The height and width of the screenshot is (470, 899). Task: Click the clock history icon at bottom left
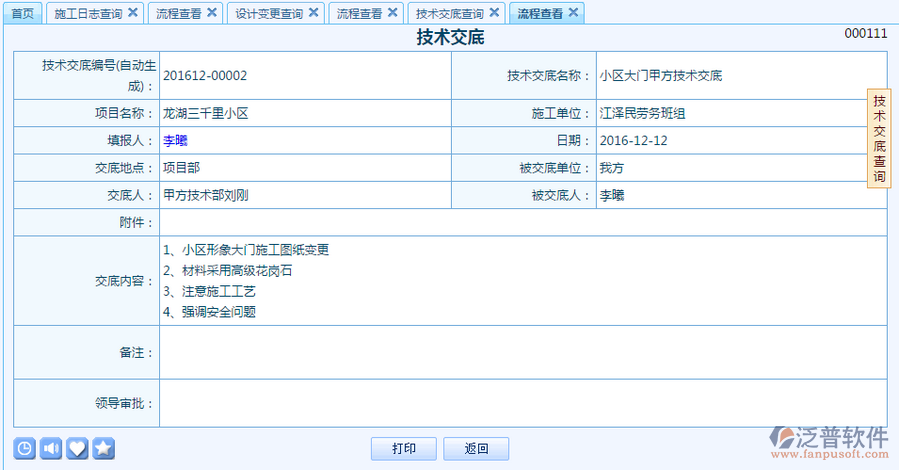coord(25,448)
